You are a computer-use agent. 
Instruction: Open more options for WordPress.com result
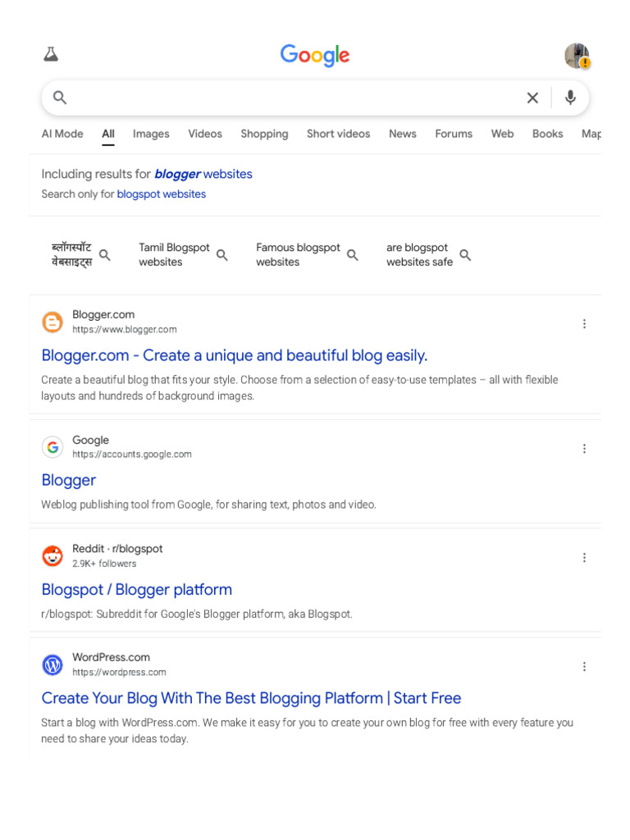tap(584, 667)
